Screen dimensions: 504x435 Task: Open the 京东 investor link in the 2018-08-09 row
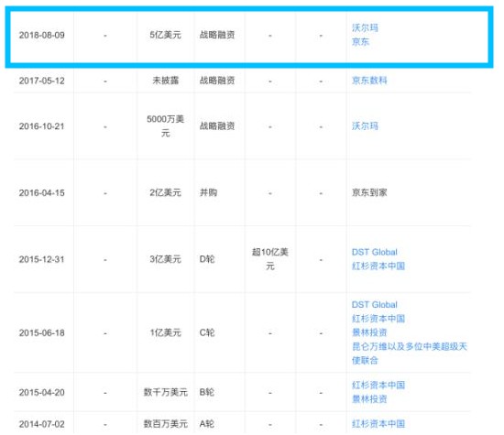[x=361, y=42]
